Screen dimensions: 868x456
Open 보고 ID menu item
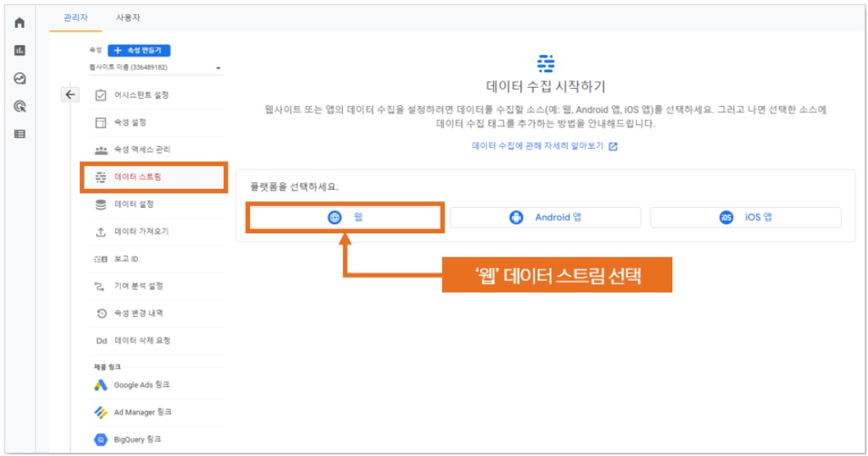[157, 259]
